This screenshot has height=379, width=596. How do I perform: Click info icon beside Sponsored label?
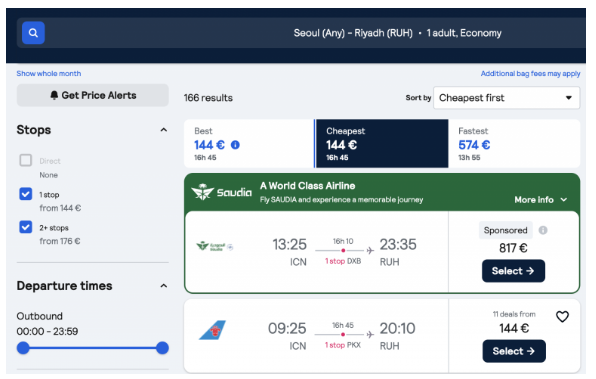point(543,230)
